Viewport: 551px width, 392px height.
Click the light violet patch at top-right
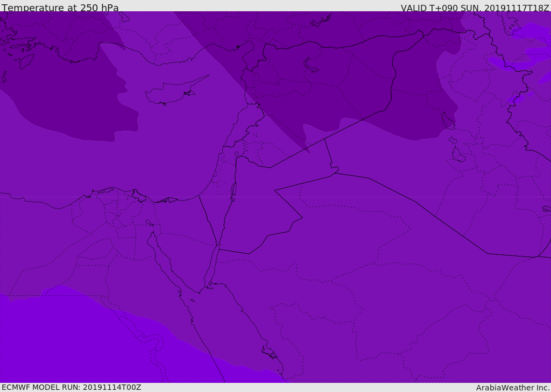point(533,32)
